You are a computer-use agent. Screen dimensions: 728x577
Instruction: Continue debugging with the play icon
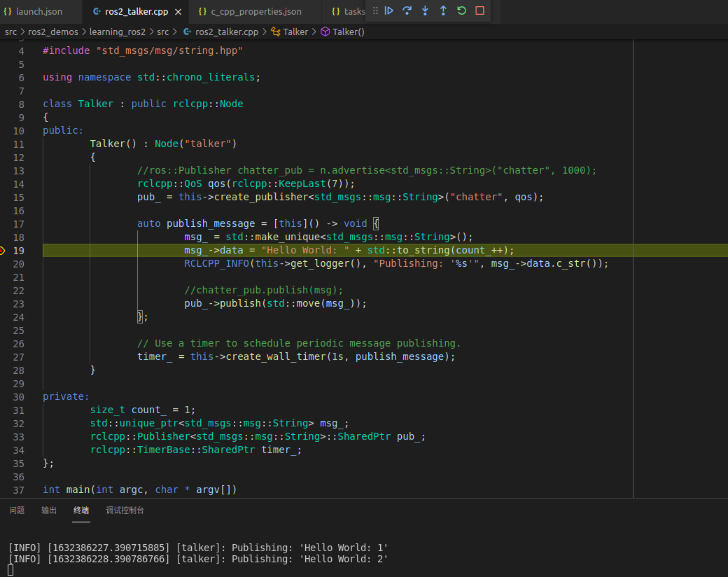coord(391,11)
